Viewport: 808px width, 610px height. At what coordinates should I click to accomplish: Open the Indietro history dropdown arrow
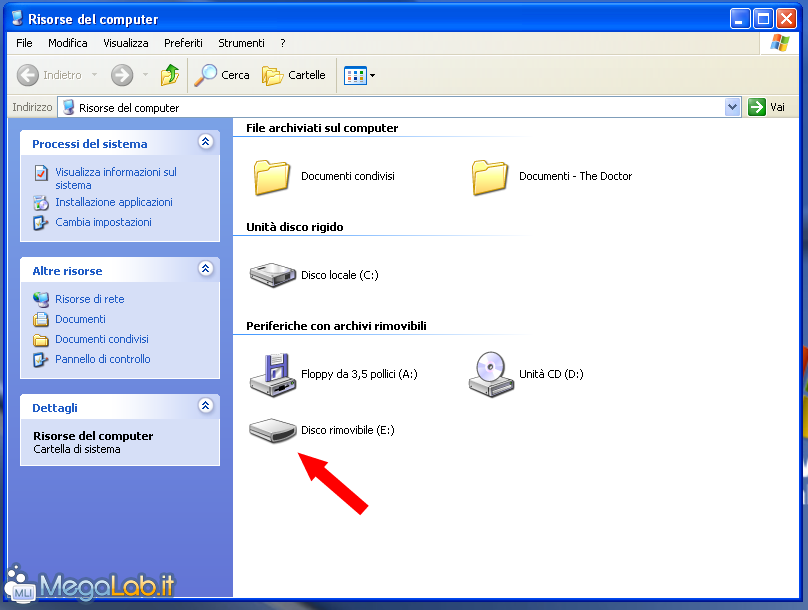[x=94, y=75]
